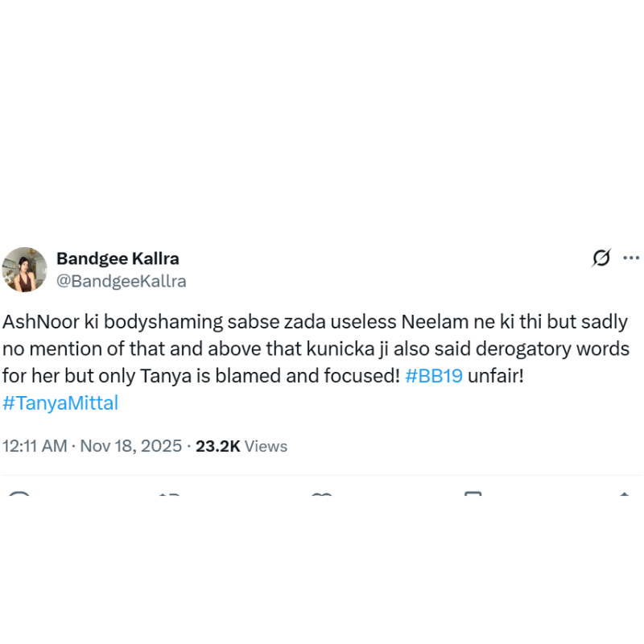Like the post with the heart icon
644x644 pixels.
321,495
